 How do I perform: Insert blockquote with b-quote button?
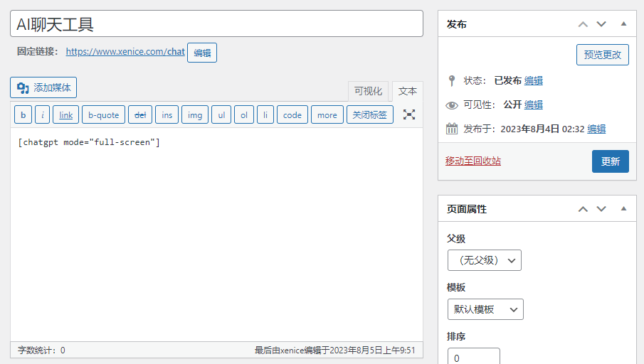point(103,115)
